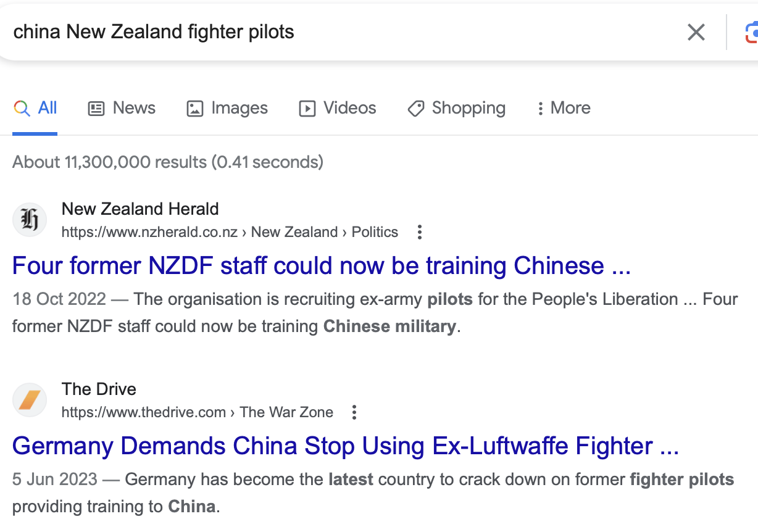Viewport: 758px width, 532px height.
Task: Click the New Zealand Herald site name
Action: click(140, 209)
